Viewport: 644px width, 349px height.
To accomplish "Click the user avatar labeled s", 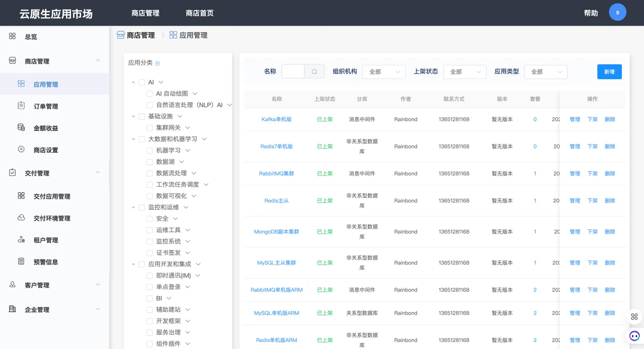I will [x=617, y=13].
